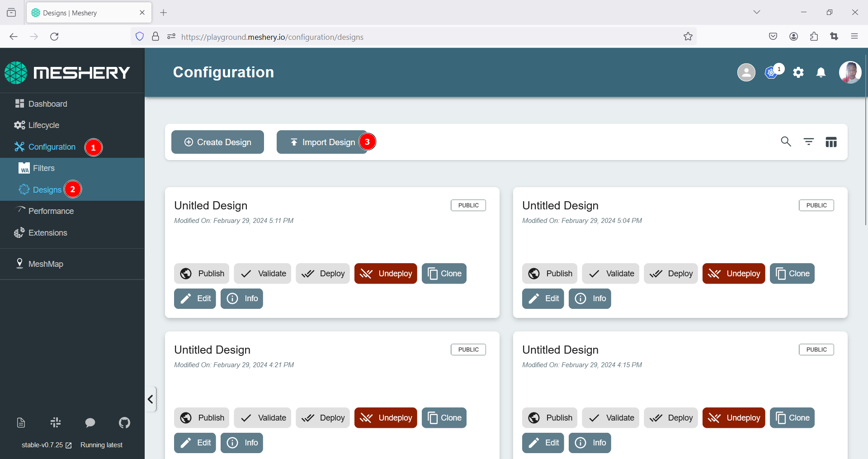Screen dimensions: 868x459
Task: Open the discussion forum chat icon
Action: (90, 423)
